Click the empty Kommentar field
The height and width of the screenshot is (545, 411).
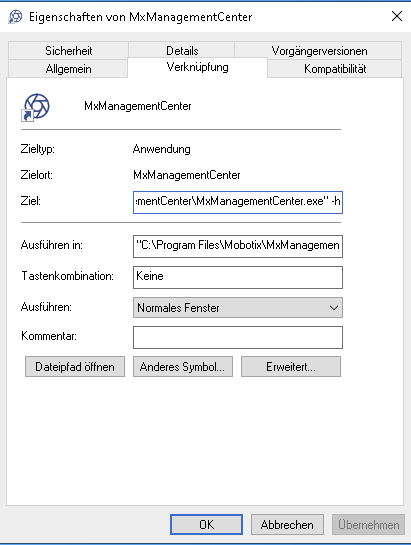[238, 337]
